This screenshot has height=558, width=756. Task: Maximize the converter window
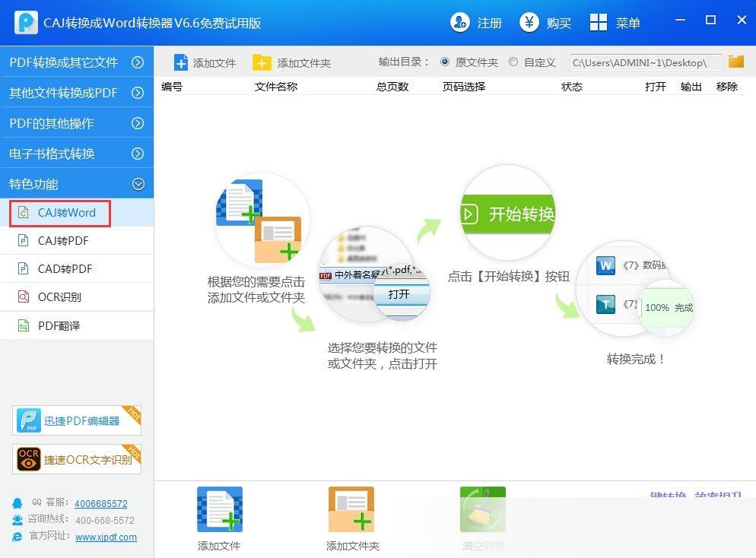(x=710, y=21)
